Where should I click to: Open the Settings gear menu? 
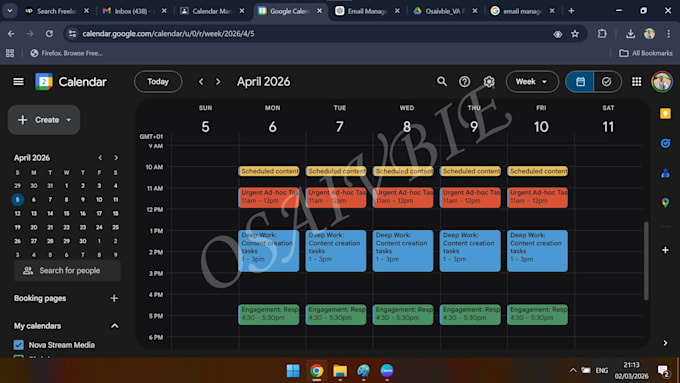coord(489,82)
